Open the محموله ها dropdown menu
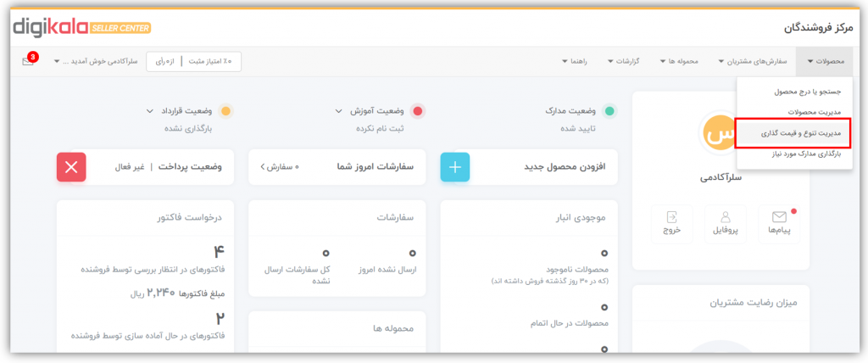This screenshot has width=868, height=363. click(x=679, y=61)
